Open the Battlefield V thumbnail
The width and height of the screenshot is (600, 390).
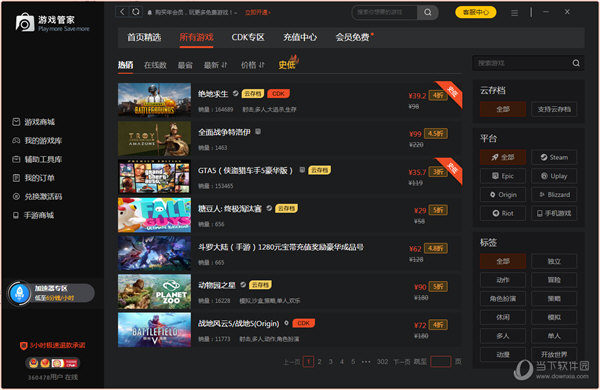click(154, 330)
